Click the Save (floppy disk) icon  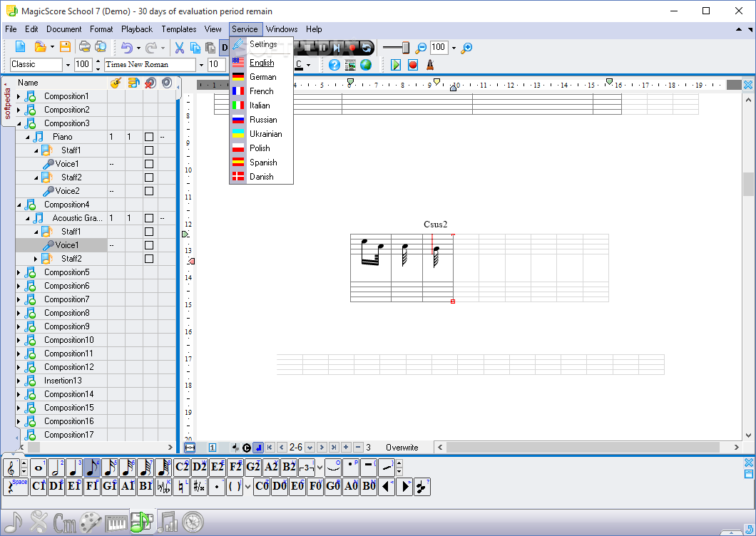click(65, 47)
